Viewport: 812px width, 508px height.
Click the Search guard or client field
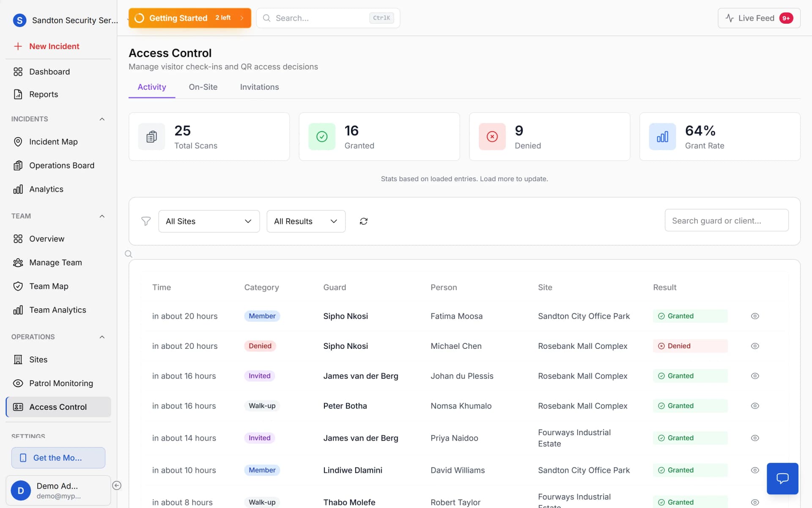726,221
